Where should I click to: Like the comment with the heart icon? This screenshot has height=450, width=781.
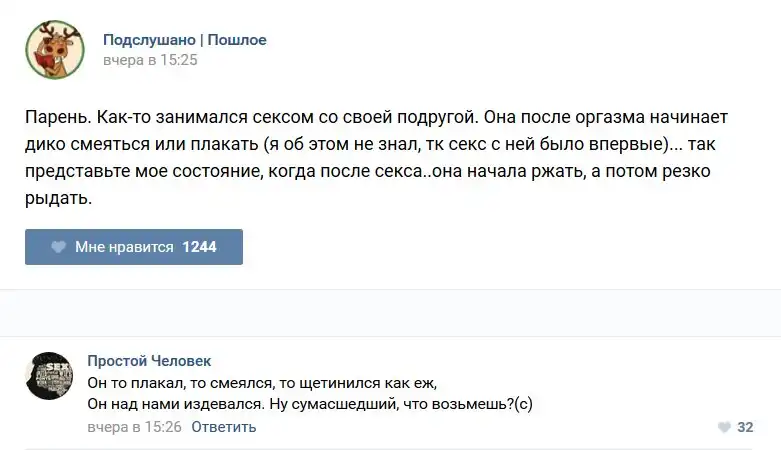(724, 427)
